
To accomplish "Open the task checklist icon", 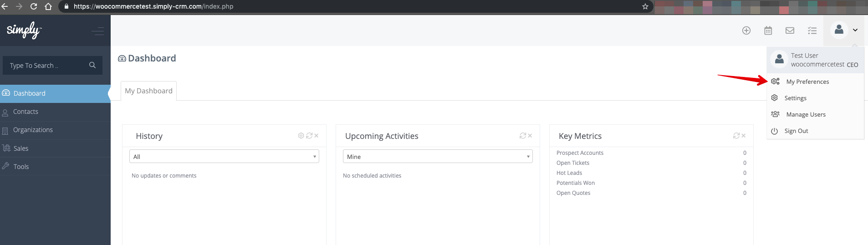I will click(812, 31).
